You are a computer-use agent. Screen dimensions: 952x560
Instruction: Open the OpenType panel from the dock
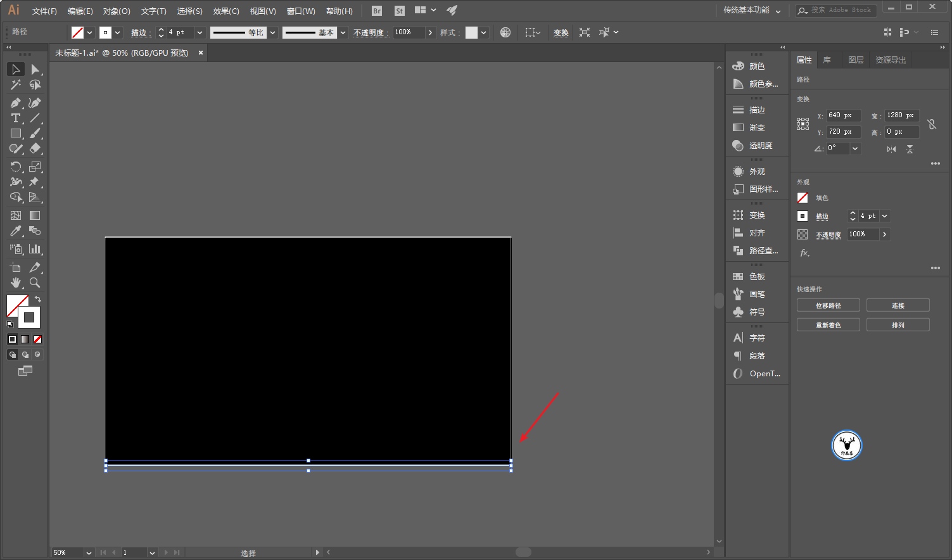(757, 373)
